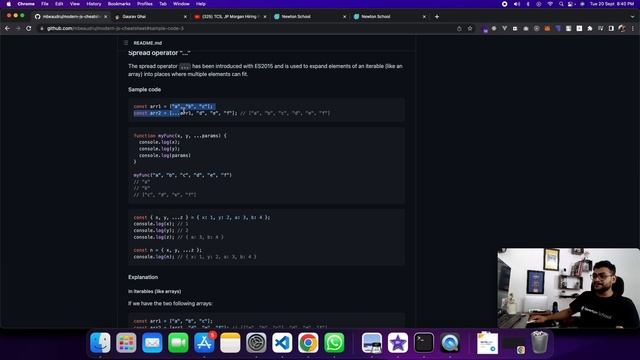
Task: Open Spotlight search in menu bar
Action: tap(561, 4)
